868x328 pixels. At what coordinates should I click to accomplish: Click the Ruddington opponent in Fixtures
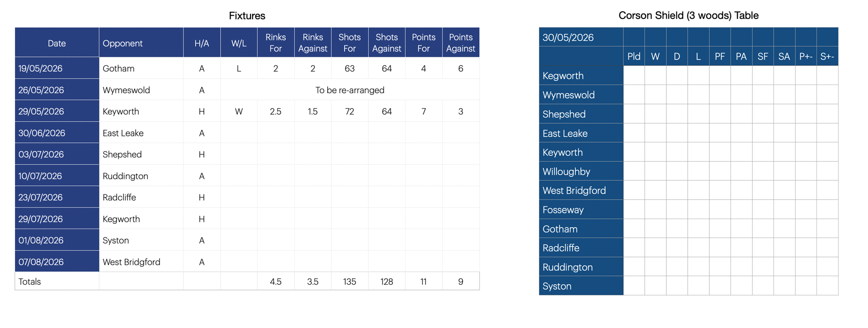click(x=141, y=176)
